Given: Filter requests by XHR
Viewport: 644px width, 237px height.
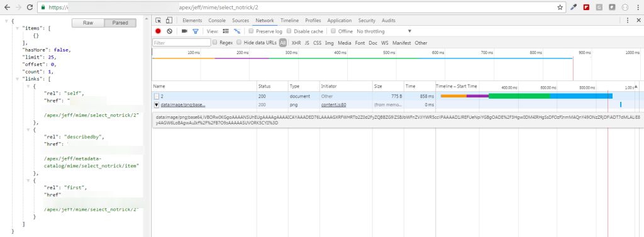Looking at the screenshot, I should tap(296, 43).
